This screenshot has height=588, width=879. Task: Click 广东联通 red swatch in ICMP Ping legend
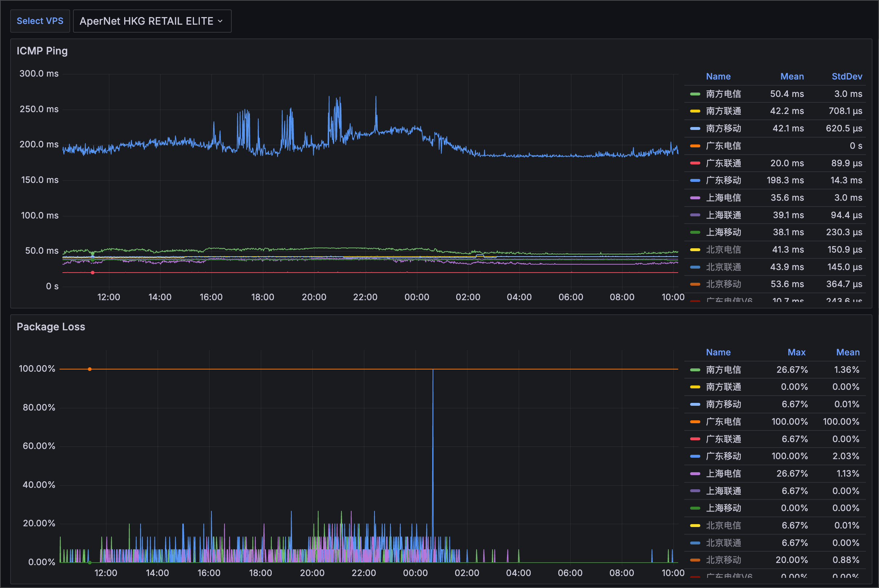[x=695, y=163]
